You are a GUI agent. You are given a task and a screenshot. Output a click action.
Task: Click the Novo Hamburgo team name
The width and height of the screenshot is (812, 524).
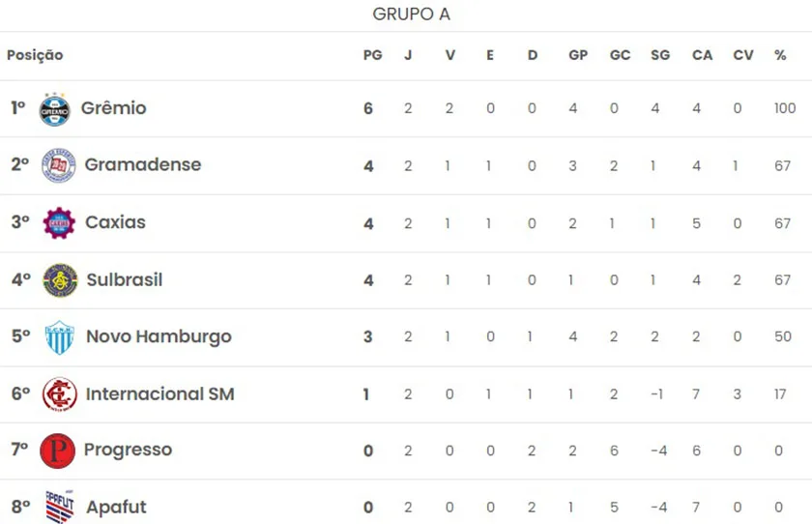click(x=159, y=337)
